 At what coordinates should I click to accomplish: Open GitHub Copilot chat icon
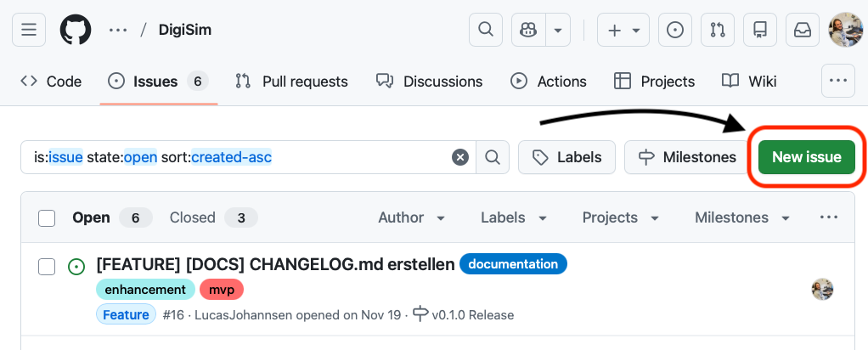pyautogui.click(x=529, y=30)
